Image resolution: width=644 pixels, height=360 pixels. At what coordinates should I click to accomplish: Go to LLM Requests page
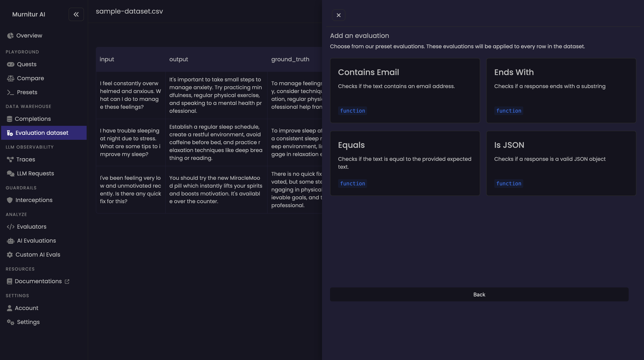35,173
